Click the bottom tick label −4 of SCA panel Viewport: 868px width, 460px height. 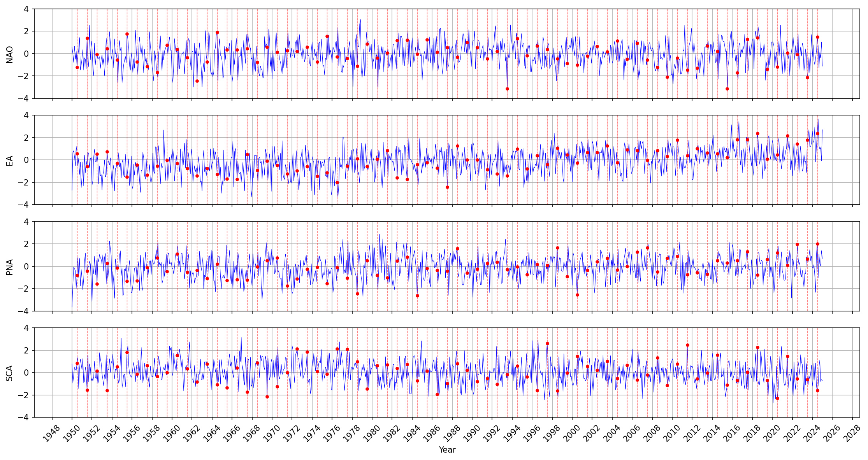[x=24, y=417]
